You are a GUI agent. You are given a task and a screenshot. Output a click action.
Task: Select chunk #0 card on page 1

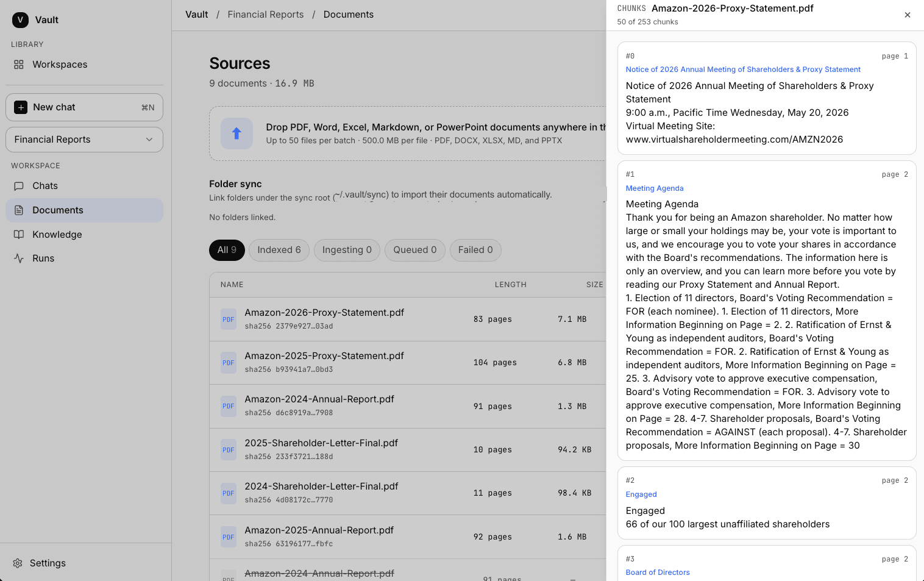click(x=767, y=98)
